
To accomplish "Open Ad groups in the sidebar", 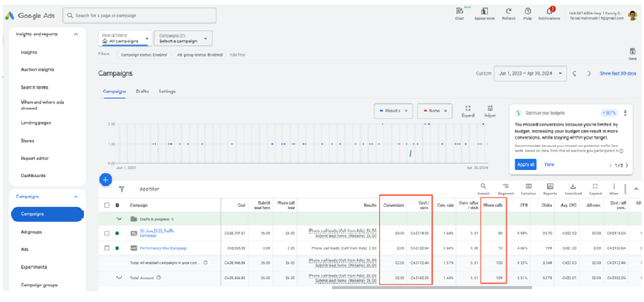I will click(31, 232).
